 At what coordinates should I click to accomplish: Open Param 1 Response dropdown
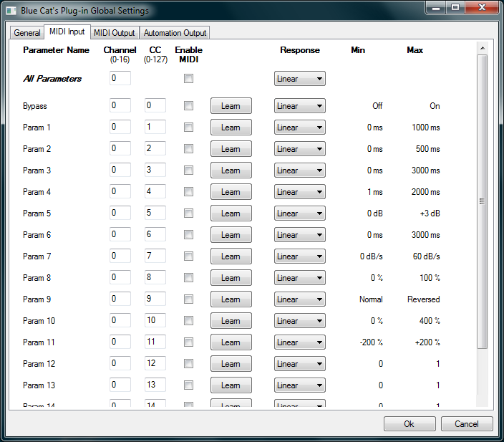coord(299,128)
